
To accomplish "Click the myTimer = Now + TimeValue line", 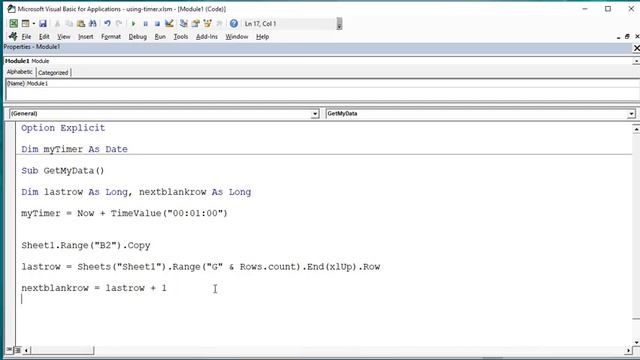I will click(x=124, y=213).
